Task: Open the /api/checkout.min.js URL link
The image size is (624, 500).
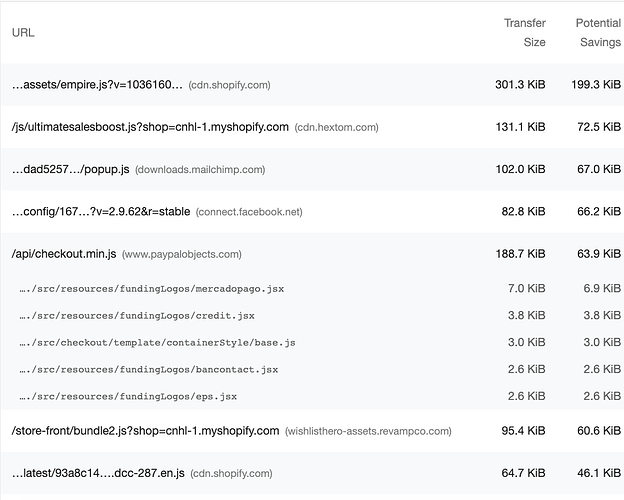Action: (64, 254)
